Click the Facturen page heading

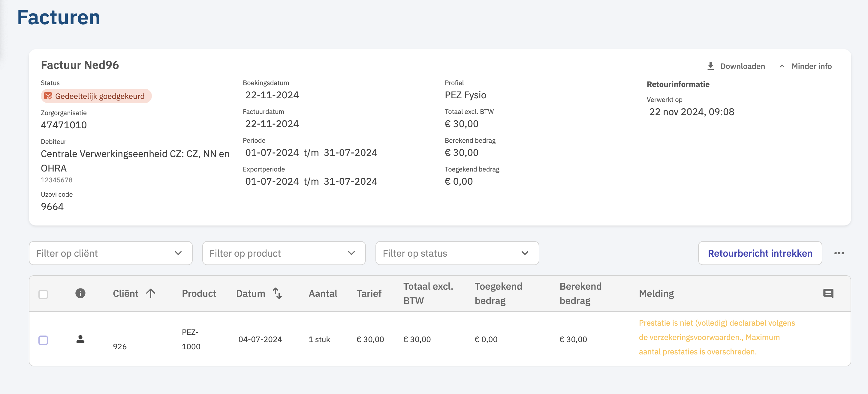59,17
